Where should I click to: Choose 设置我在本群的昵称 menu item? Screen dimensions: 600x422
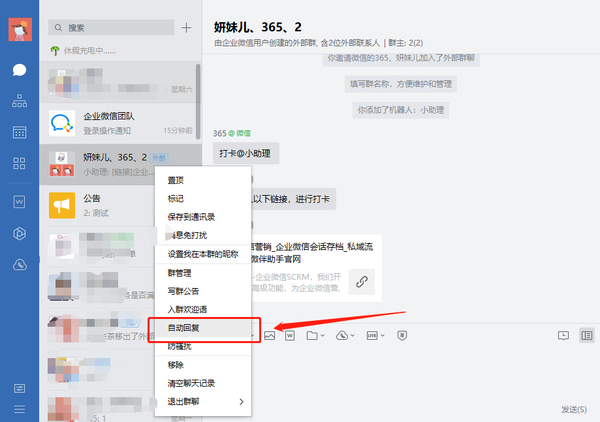(203, 254)
